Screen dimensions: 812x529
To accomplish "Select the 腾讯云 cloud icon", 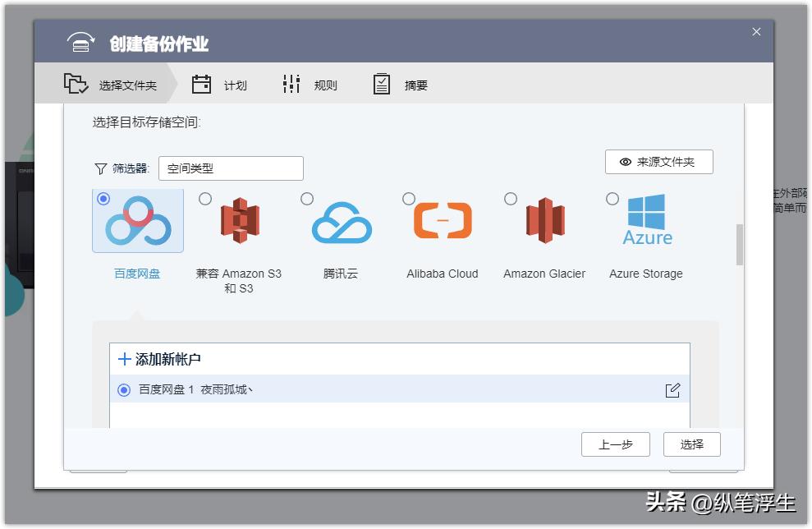I will (x=341, y=219).
